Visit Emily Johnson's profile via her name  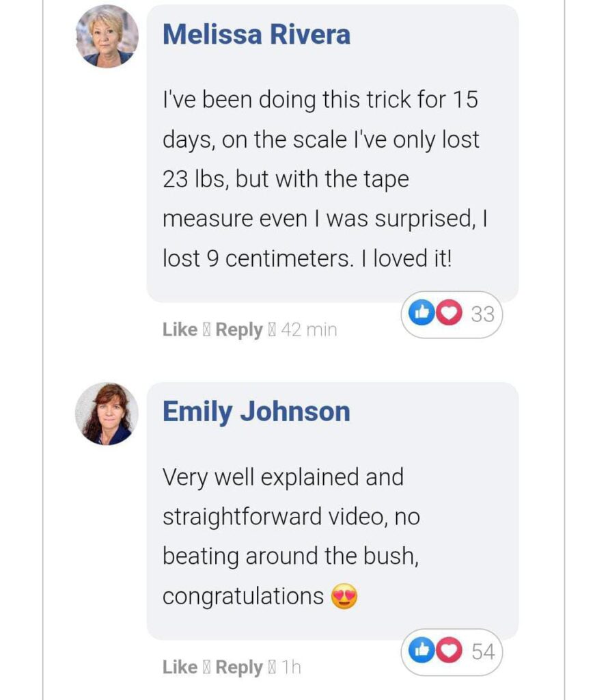pos(256,412)
